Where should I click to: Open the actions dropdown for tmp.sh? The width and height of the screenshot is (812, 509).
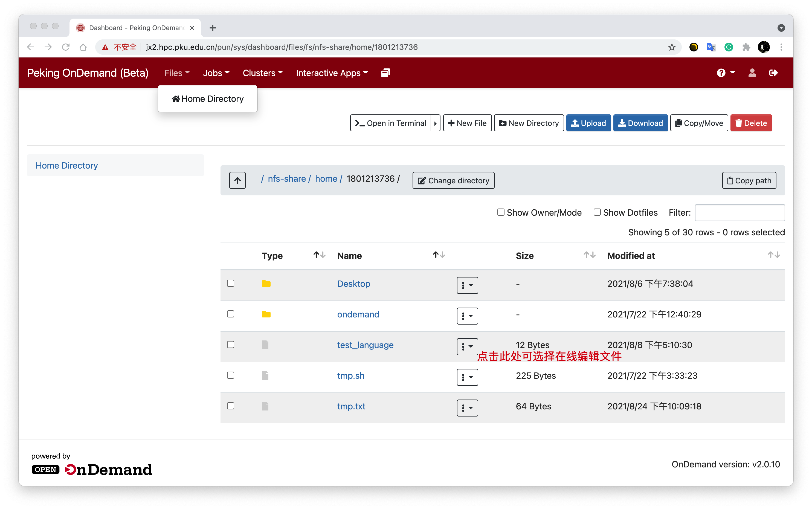coord(467,377)
